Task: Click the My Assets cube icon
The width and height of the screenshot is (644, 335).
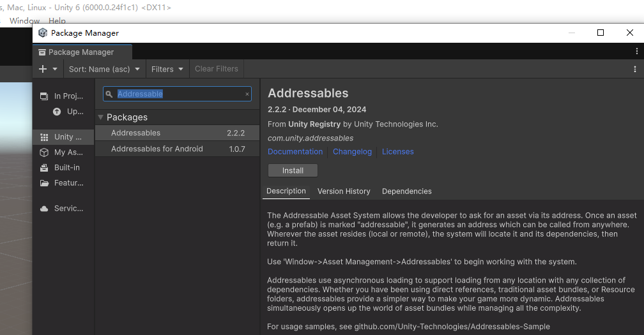Action: click(x=44, y=153)
